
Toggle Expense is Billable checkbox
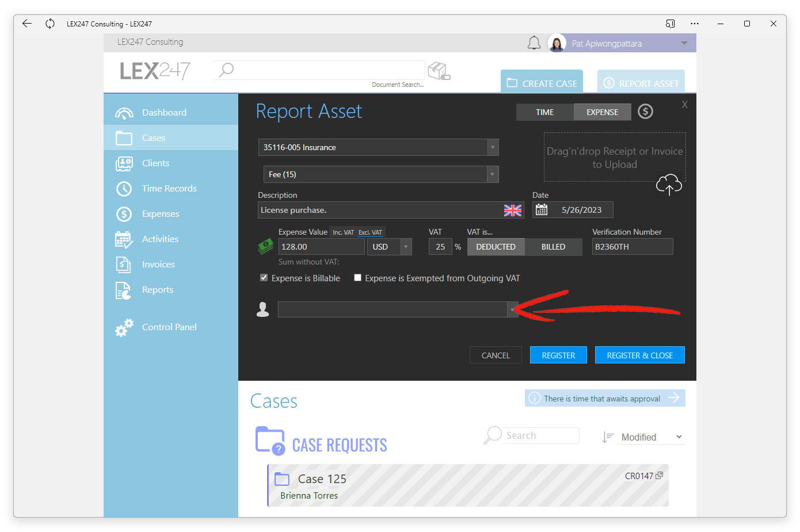pos(264,278)
